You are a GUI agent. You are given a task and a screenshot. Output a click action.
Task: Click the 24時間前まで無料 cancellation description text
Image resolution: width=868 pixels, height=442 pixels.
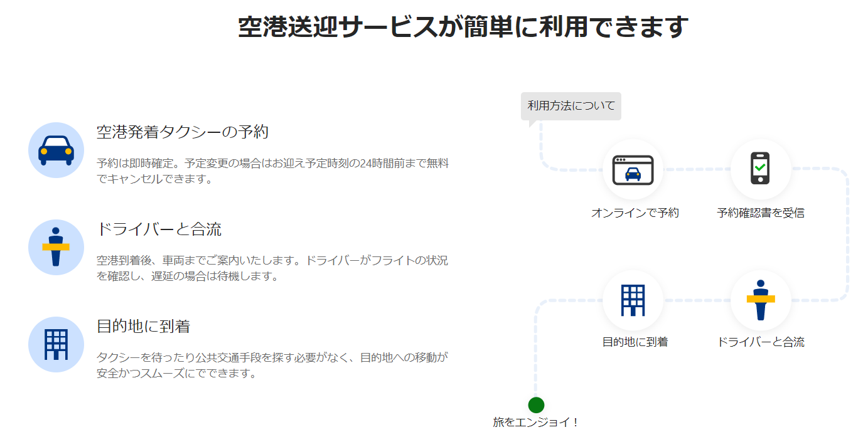tap(272, 171)
